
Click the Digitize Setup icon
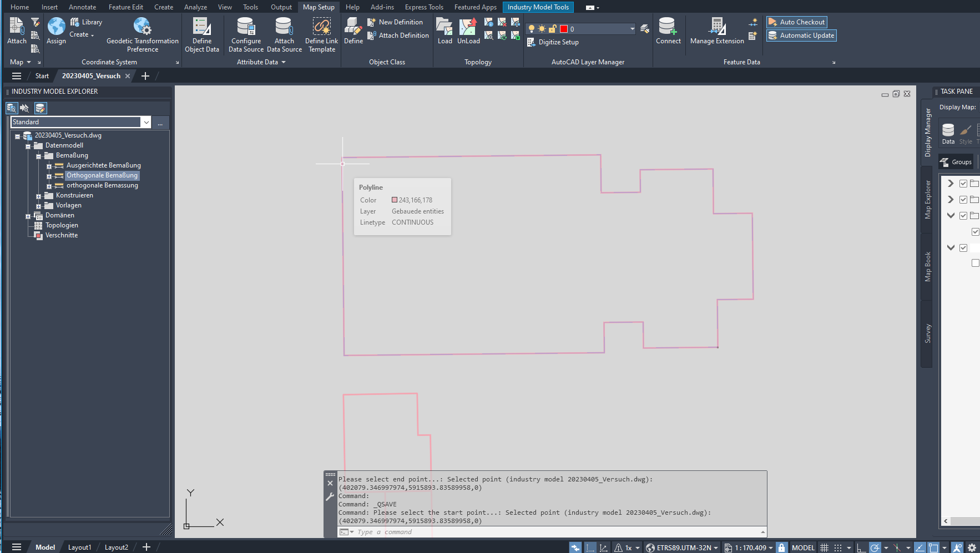tap(531, 42)
